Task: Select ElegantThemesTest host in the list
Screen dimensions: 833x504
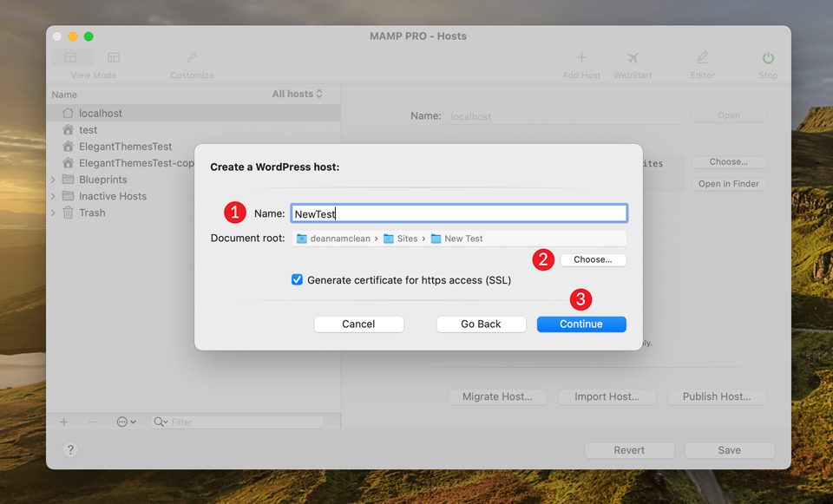Action: pyautogui.click(x=125, y=147)
